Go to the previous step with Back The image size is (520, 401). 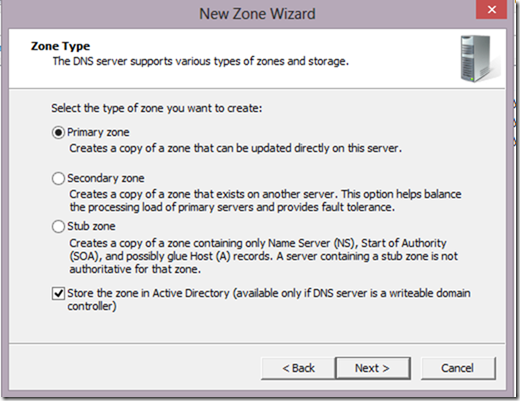298,368
